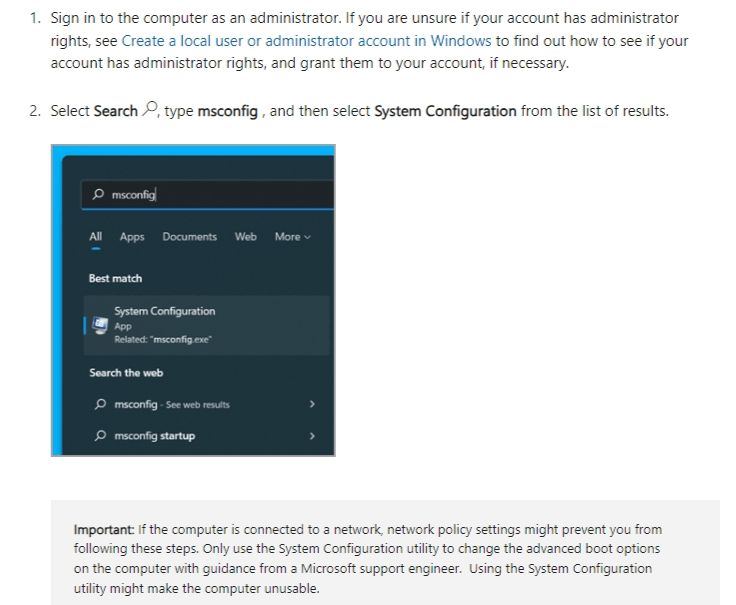Select the All search filter tab
The width and height of the screenshot is (736, 605).
click(96, 237)
